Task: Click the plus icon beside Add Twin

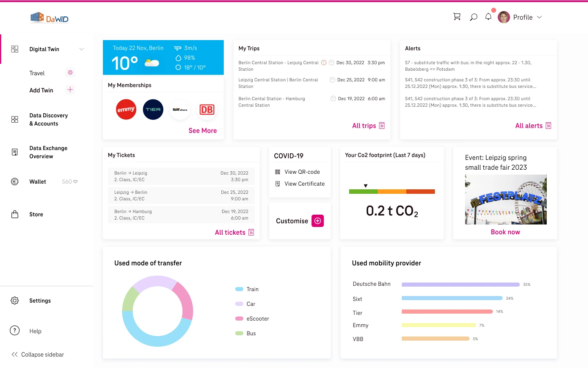Action: (70, 90)
